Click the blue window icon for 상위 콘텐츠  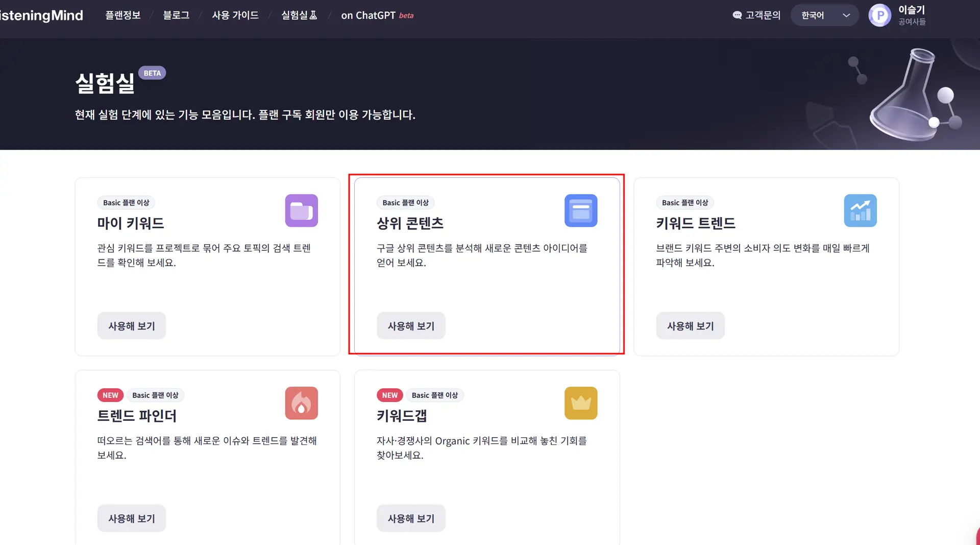(581, 210)
